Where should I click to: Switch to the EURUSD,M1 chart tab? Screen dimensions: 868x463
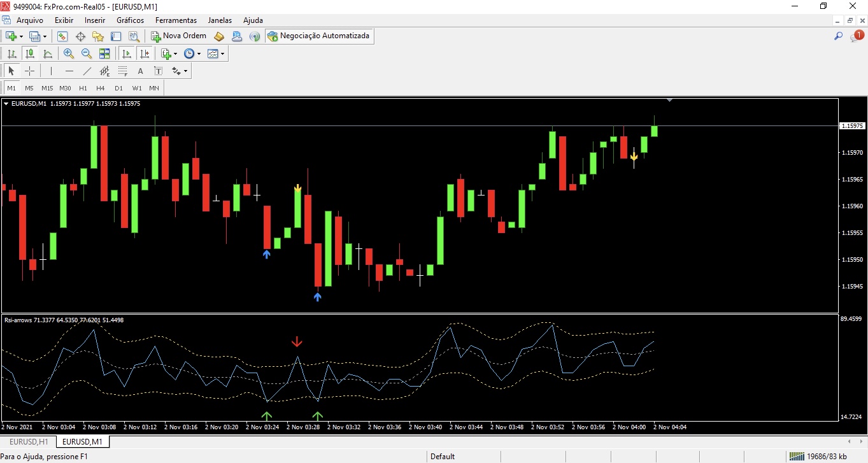pyautogui.click(x=83, y=441)
